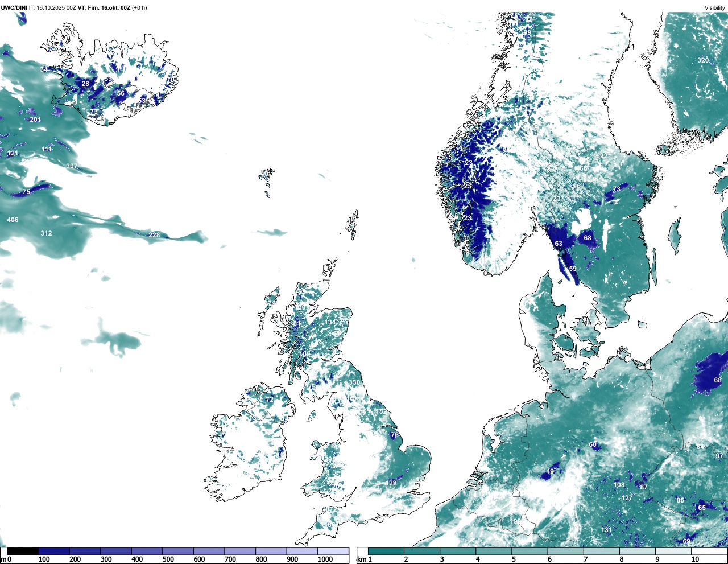
Task: Click the 5–6 km legend swatch
Action: 530,551
